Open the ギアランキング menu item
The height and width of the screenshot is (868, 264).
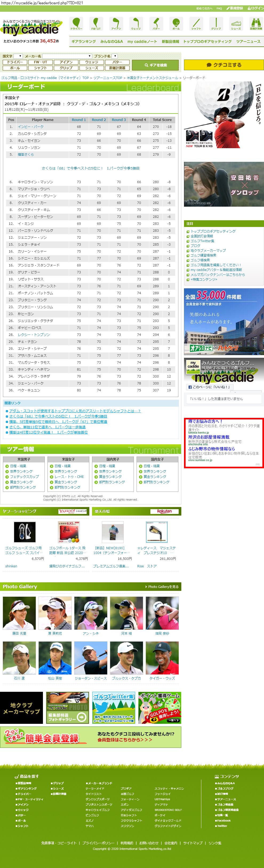83,41
